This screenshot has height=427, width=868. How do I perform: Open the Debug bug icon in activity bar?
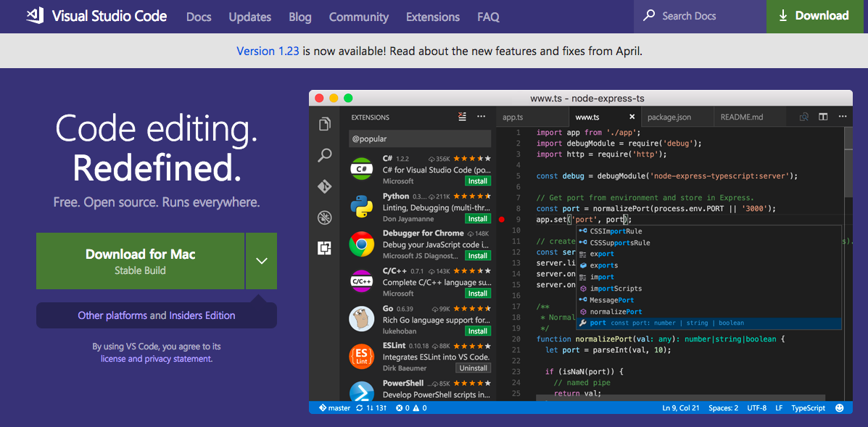click(x=324, y=217)
